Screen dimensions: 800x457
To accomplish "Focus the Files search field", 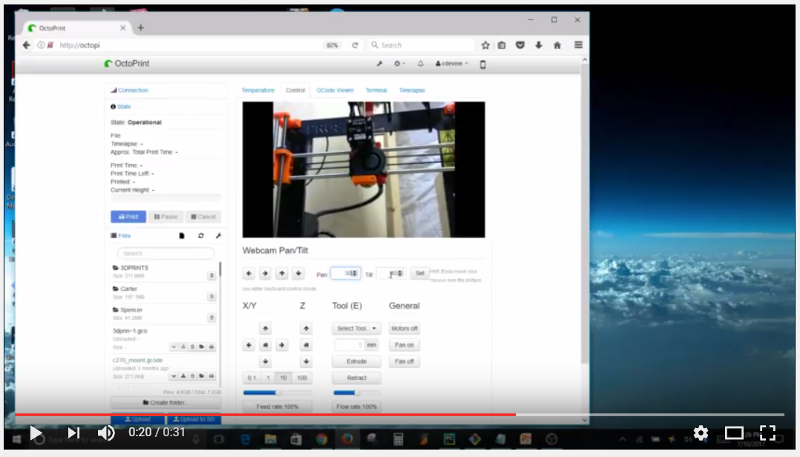I will (166, 253).
